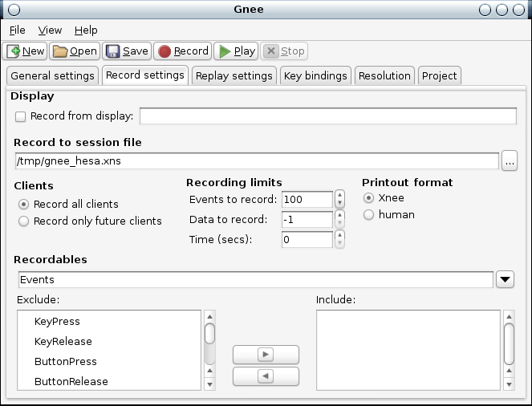Viewport: 532px width, 406px height.
Task: Decrease Data to record with the down arrow
Action: point(339,223)
